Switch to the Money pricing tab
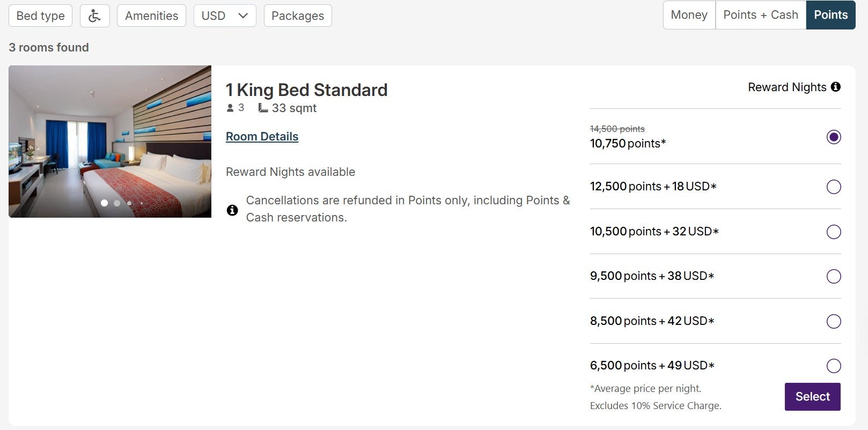Viewport: 868px width, 430px height. point(689,15)
